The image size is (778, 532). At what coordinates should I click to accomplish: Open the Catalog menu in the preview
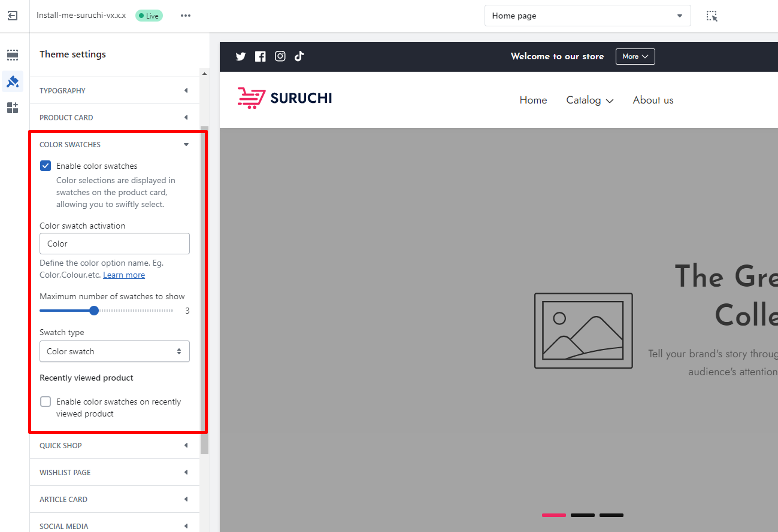point(589,100)
